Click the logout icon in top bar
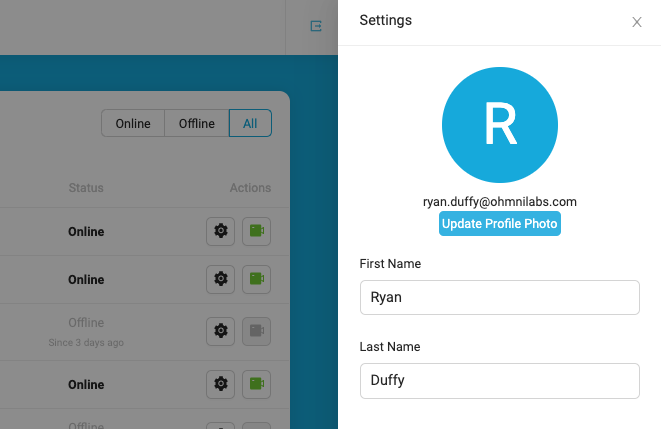Screen dimensions: 661x429 [316, 26]
